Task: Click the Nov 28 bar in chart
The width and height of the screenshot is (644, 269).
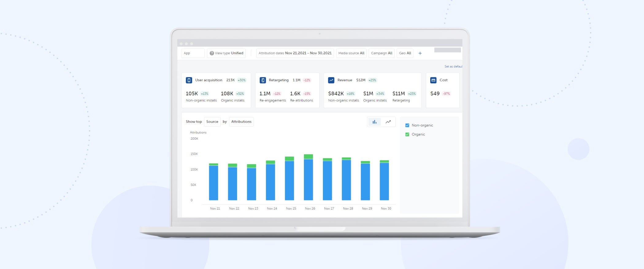Action: (x=347, y=179)
